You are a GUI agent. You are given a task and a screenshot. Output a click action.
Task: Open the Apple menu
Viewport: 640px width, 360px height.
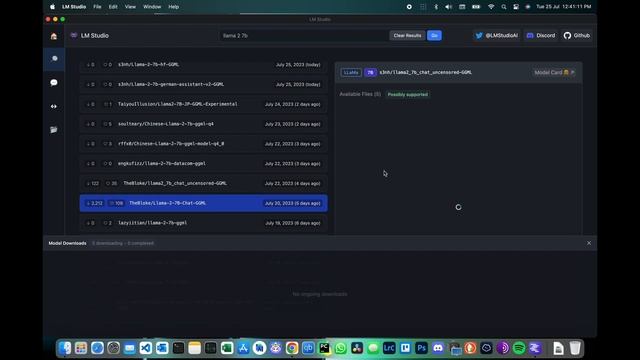point(52,7)
